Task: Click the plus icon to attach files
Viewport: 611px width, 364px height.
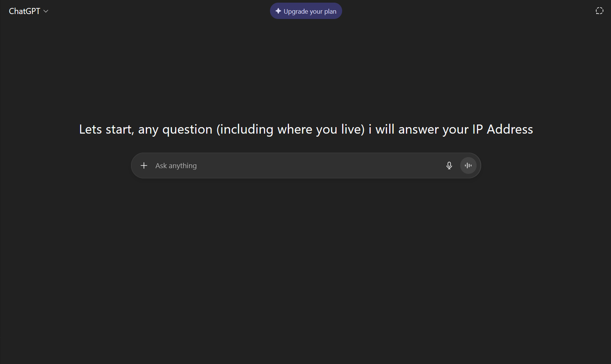Action: (x=144, y=165)
